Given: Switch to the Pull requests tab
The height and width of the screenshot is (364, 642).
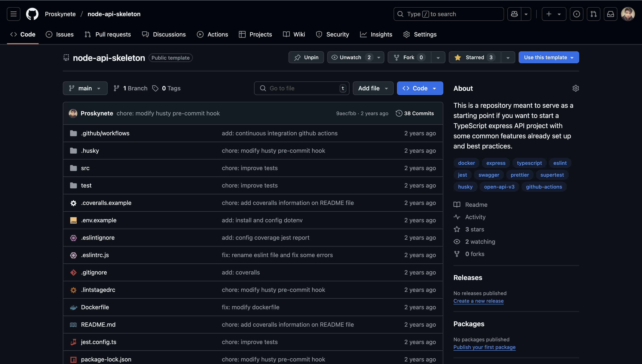Looking at the screenshot, I should (x=108, y=34).
